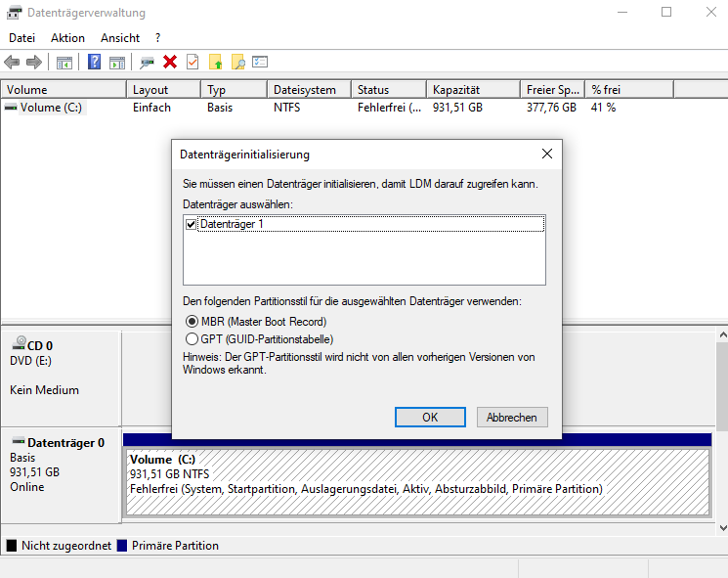Maximize the Datenträgerverwaltung window

(x=666, y=12)
